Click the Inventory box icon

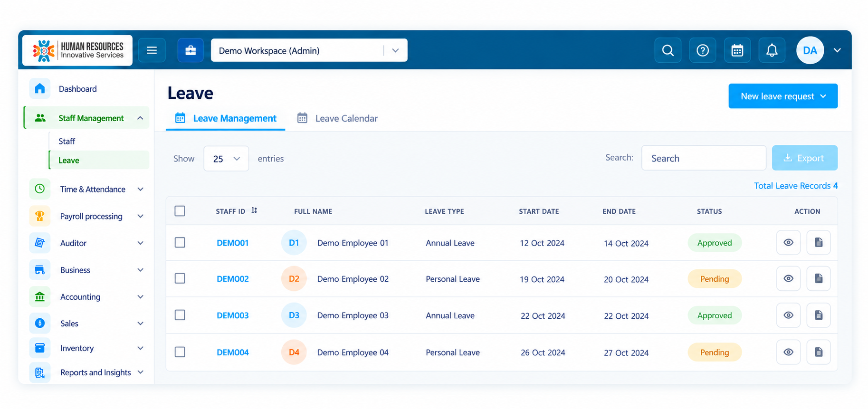(40, 348)
